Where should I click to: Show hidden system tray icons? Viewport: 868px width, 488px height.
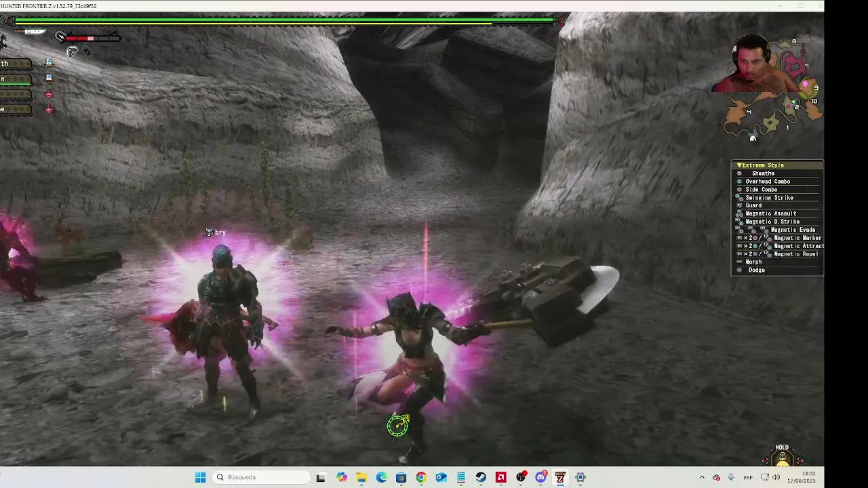[702, 477]
